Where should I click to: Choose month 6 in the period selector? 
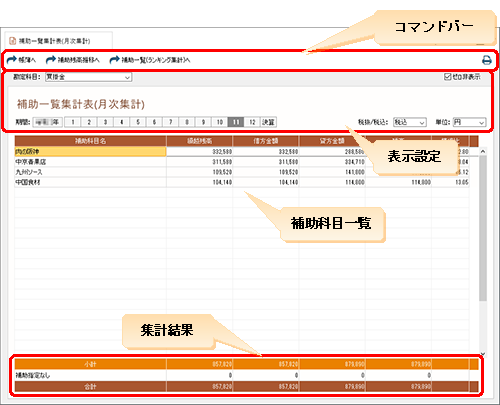click(x=154, y=122)
